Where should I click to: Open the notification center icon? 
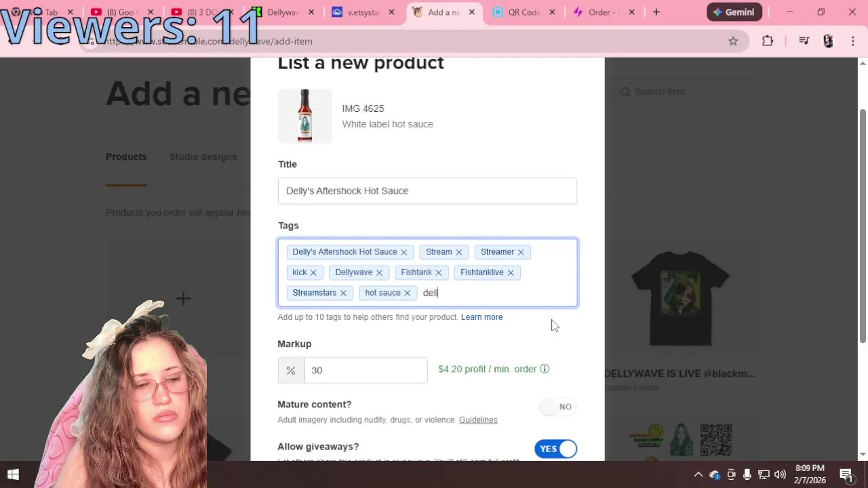[846, 474]
